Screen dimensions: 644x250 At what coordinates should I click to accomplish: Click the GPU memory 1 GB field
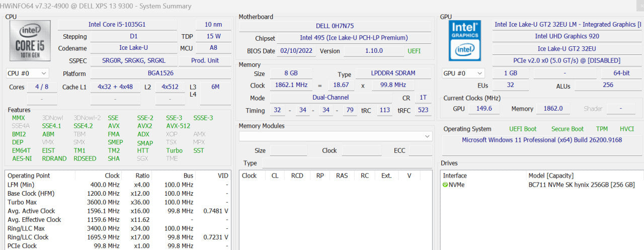pos(511,73)
